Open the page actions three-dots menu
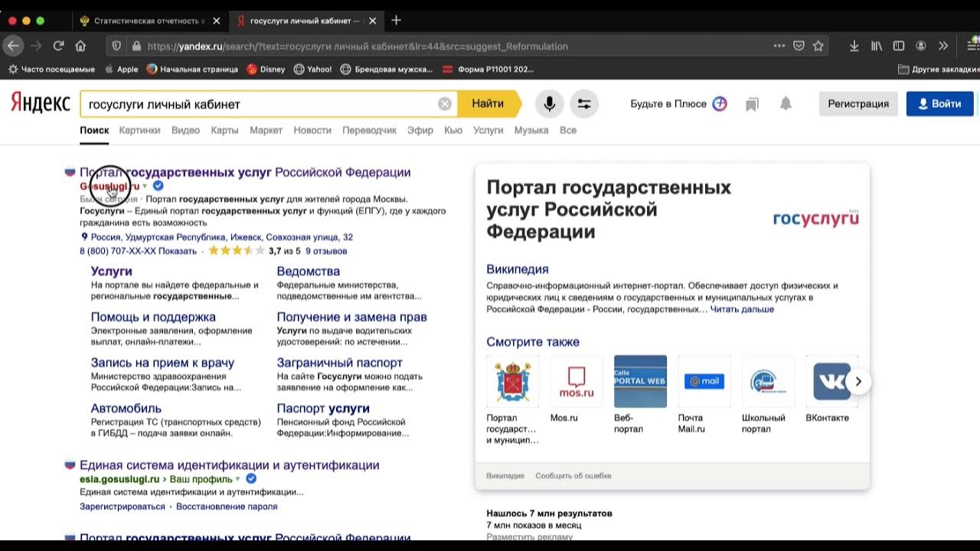This screenshot has height=551, width=980. (x=779, y=46)
